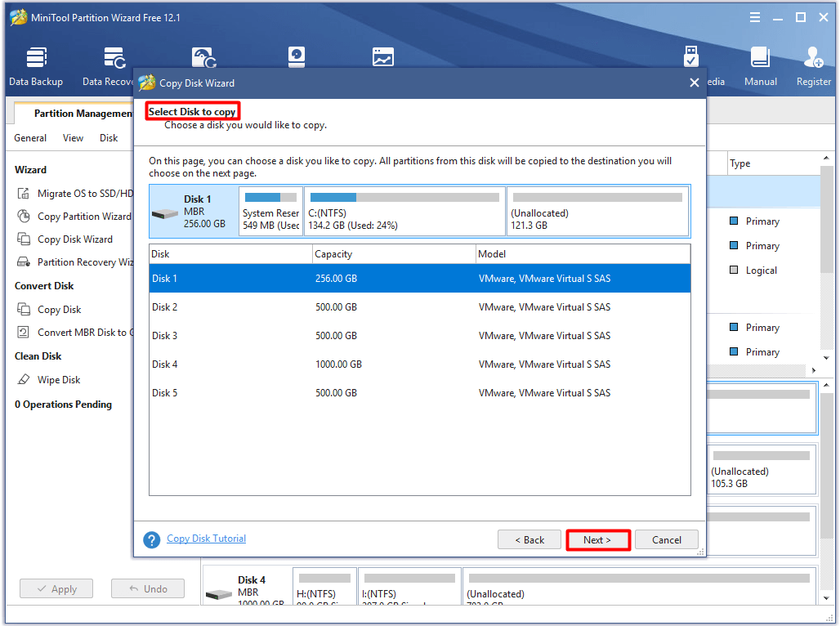Click the bootable media toolbar icon

pyautogui.click(x=691, y=57)
